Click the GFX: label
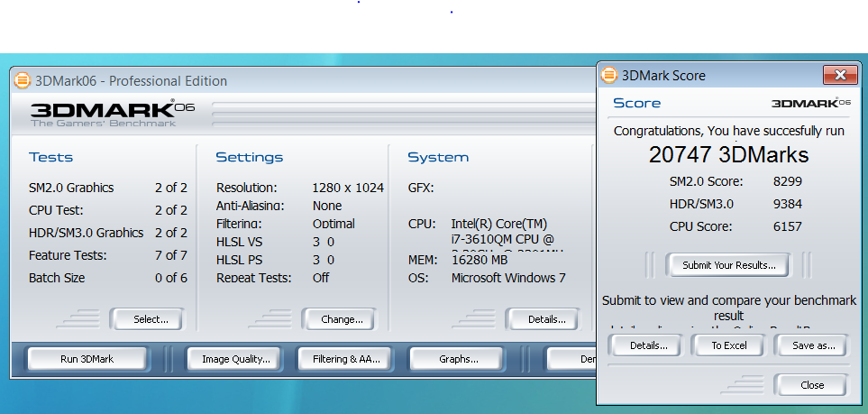Screen dimensions: 868x414 [x=421, y=188]
